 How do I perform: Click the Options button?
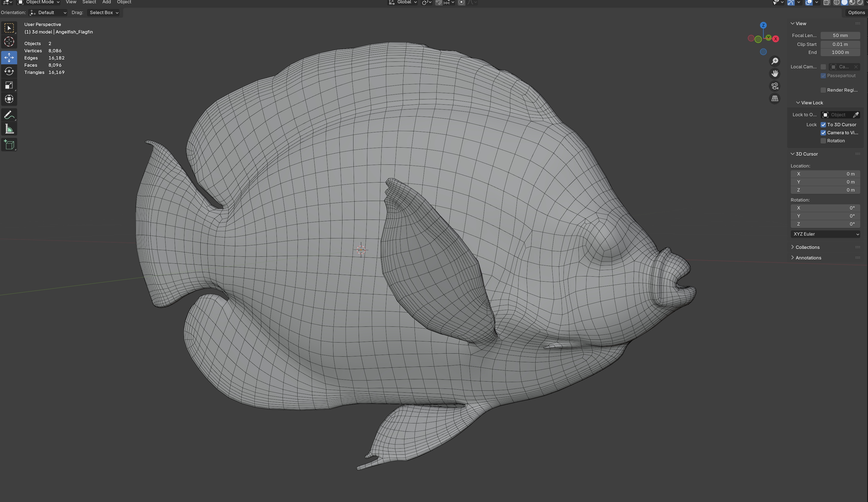(x=856, y=13)
